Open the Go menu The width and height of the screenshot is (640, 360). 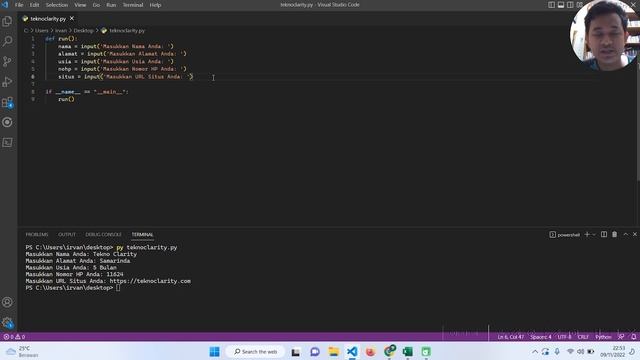pos(96,5)
